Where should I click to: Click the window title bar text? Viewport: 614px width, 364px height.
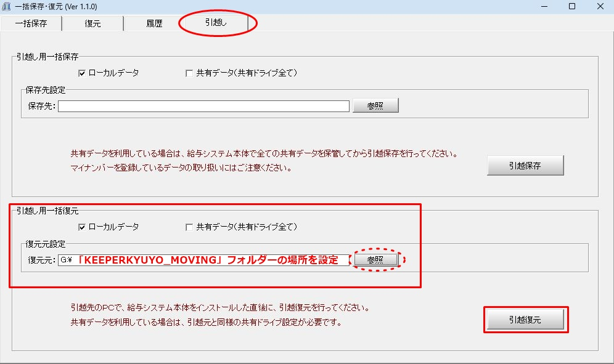pos(55,7)
